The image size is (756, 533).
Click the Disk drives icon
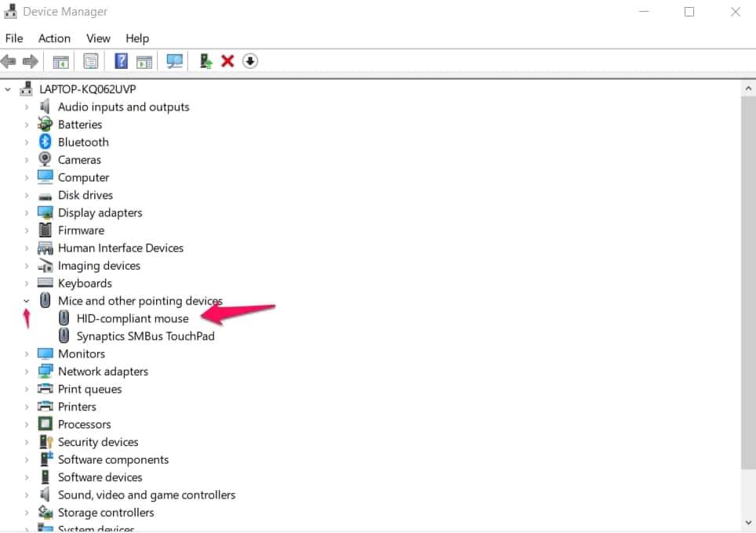pyautogui.click(x=45, y=196)
